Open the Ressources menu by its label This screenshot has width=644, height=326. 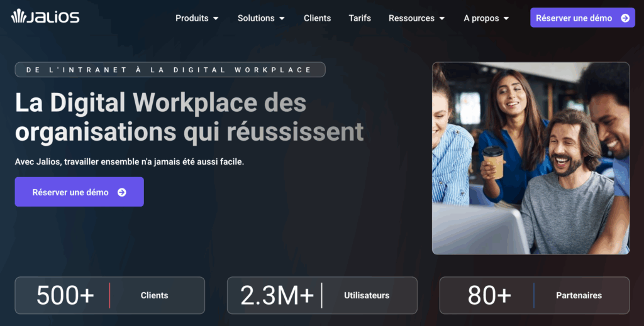(x=411, y=18)
